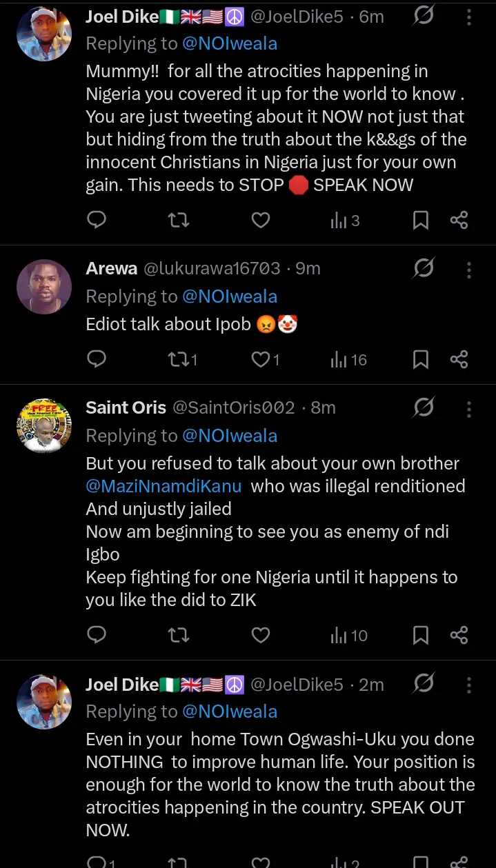Open three-dot menu on Arewa's tweet
This screenshot has height=868, width=496.
point(469,270)
